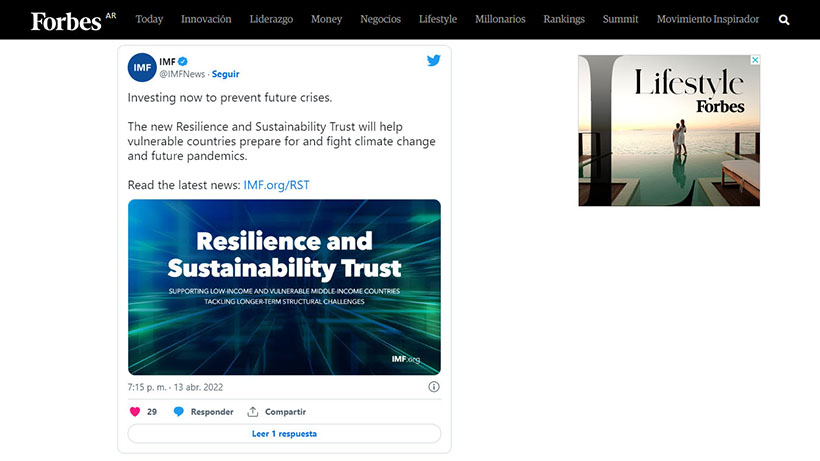The image size is (820, 461).
Task: Click the Compartir share icon
Action: (253, 412)
